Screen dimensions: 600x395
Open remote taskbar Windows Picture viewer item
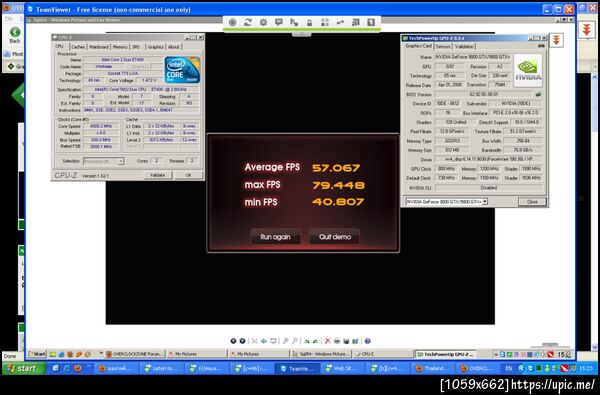321,354
